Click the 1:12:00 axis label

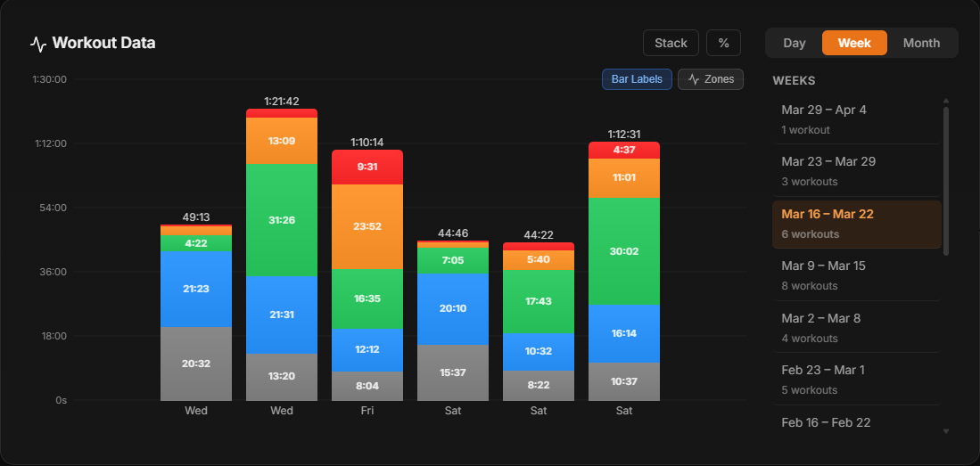[x=51, y=143]
